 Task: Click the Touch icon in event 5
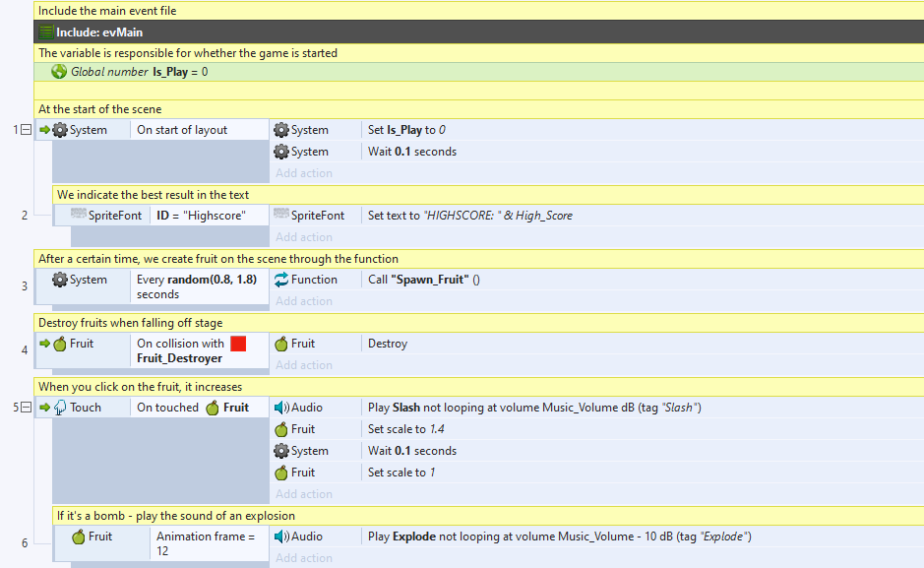(x=60, y=408)
